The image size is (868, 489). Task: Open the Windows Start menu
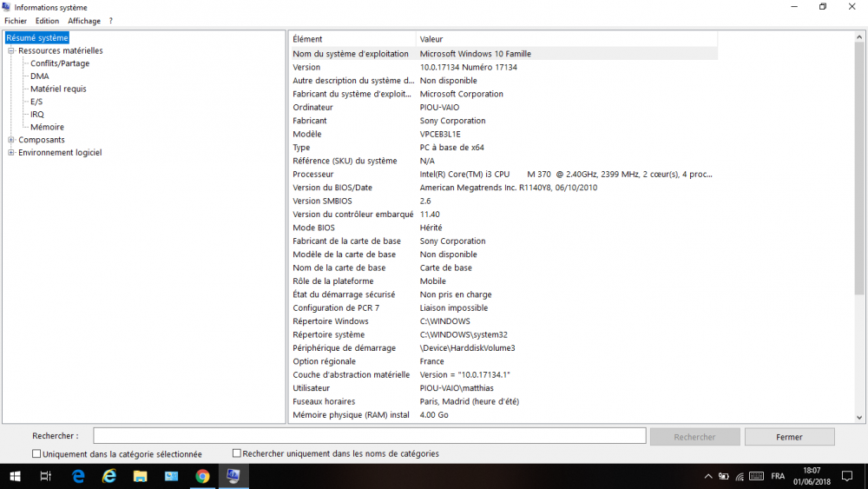[15, 476]
